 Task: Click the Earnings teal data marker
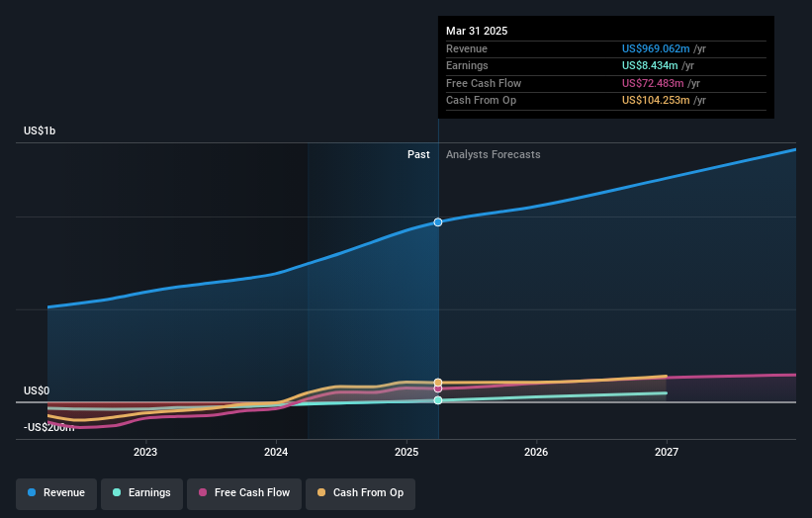(x=438, y=400)
